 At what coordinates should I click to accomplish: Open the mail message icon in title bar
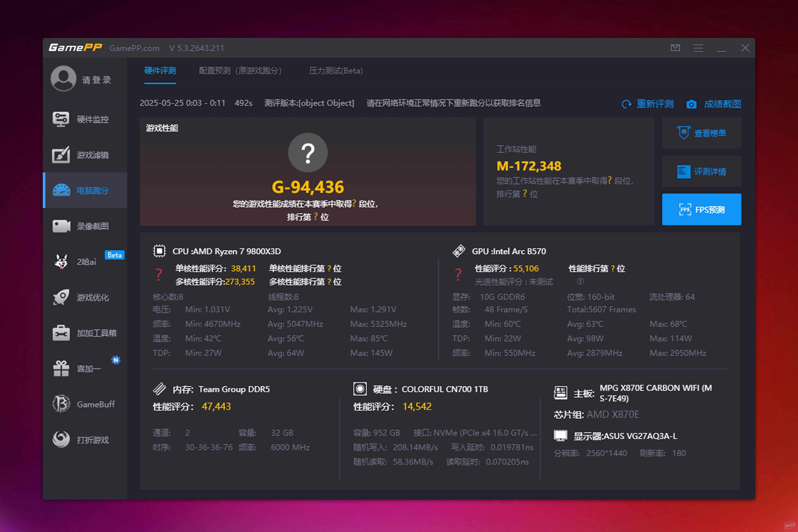pos(675,48)
